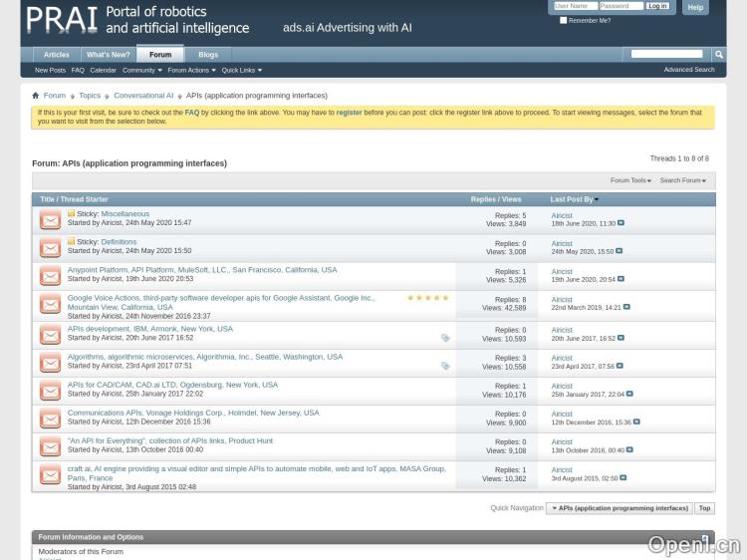Viewport: 747px width, 560px height.
Task: Open FAQ link in the yellow notice
Action: click(192, 113)
